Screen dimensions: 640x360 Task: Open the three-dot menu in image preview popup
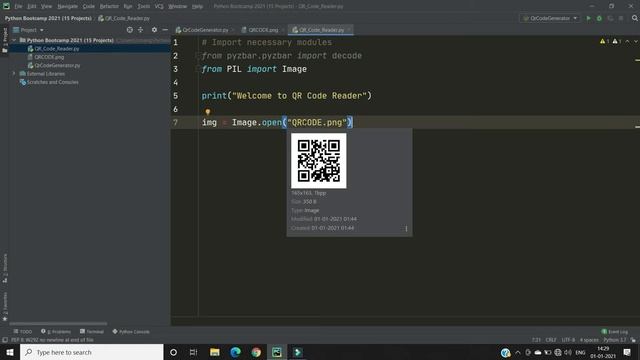coord(406,229)
